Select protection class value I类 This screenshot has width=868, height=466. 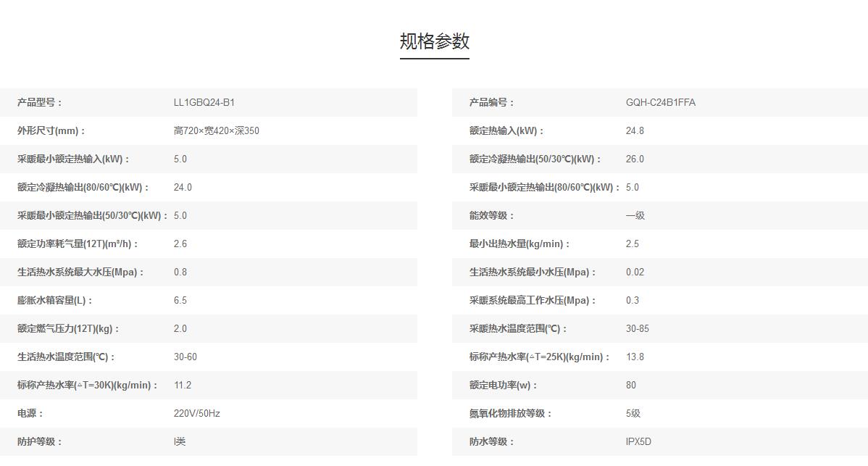[x=180, y=441]
